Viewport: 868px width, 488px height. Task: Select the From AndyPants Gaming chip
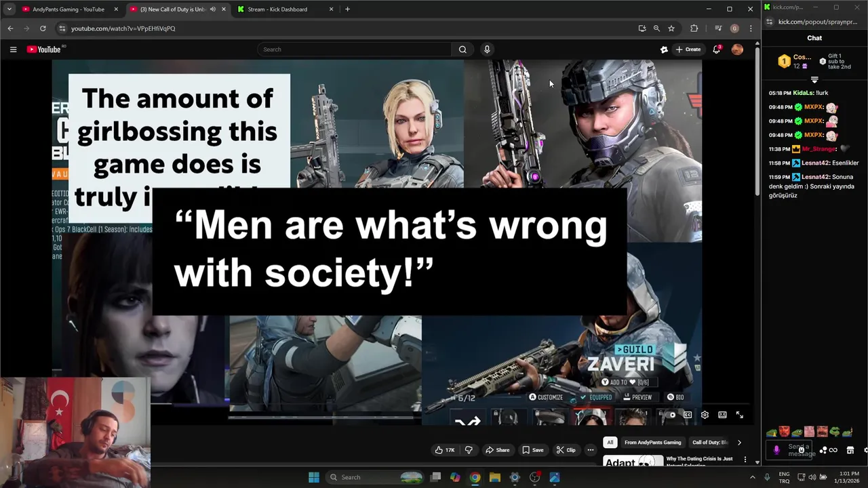(652, 443)
